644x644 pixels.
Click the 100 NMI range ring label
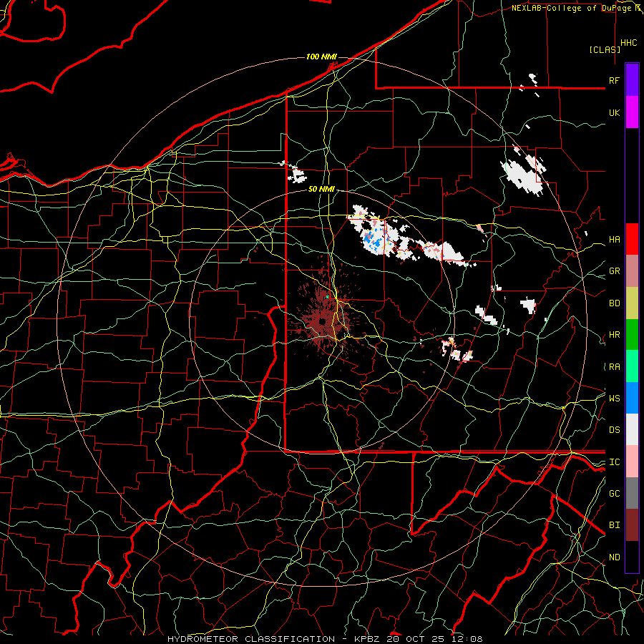pyautogui.click(x=321, y=57)
